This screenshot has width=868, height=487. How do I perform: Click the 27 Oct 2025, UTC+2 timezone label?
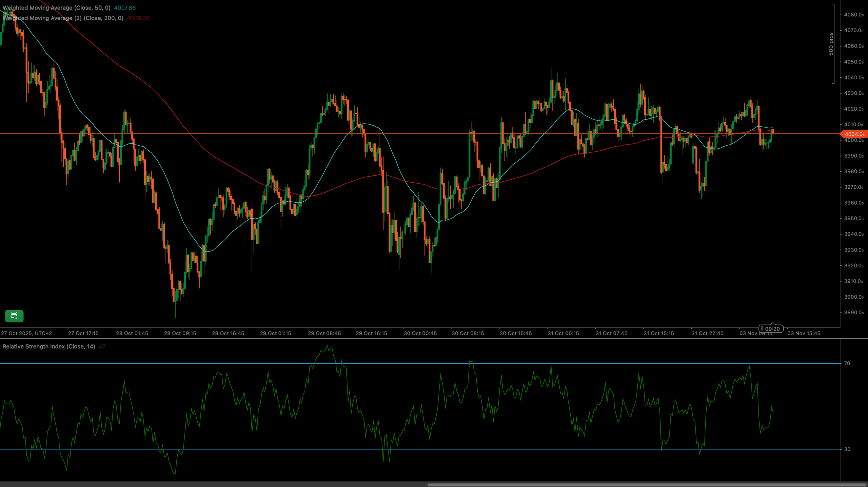click(x=26, y=333)
